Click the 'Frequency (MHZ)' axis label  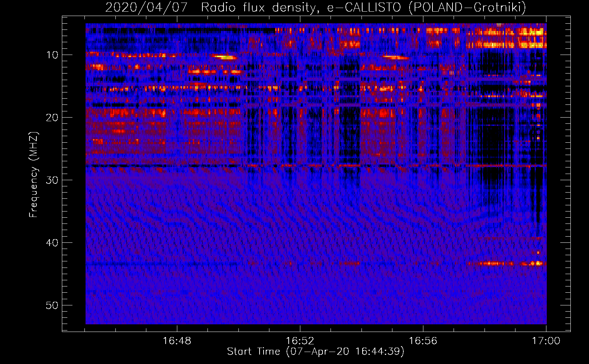pos(33,175)
